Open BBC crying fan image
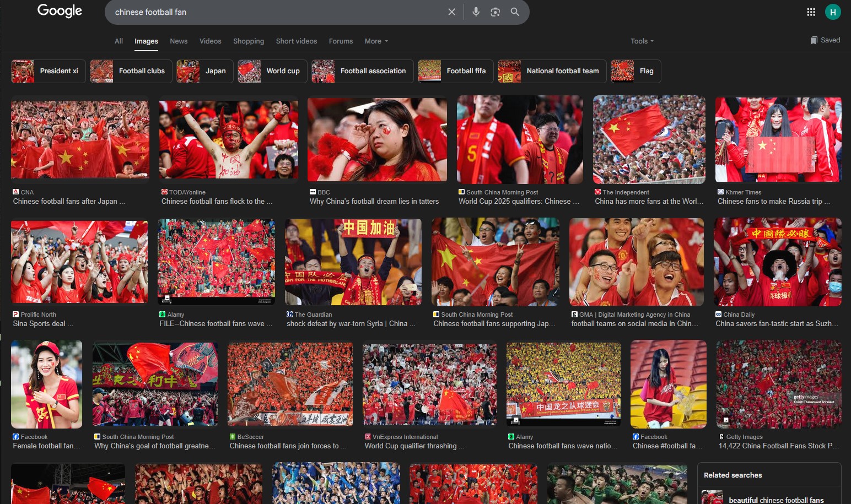851x504 pixels. point(377,139)
